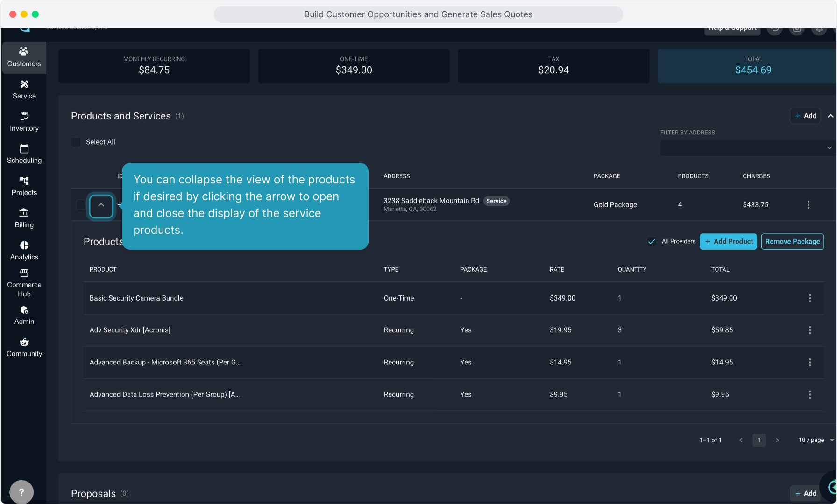Open the Projects menu item
The height and width of the screenshot is (504, 837).
[x=24, y=186]
